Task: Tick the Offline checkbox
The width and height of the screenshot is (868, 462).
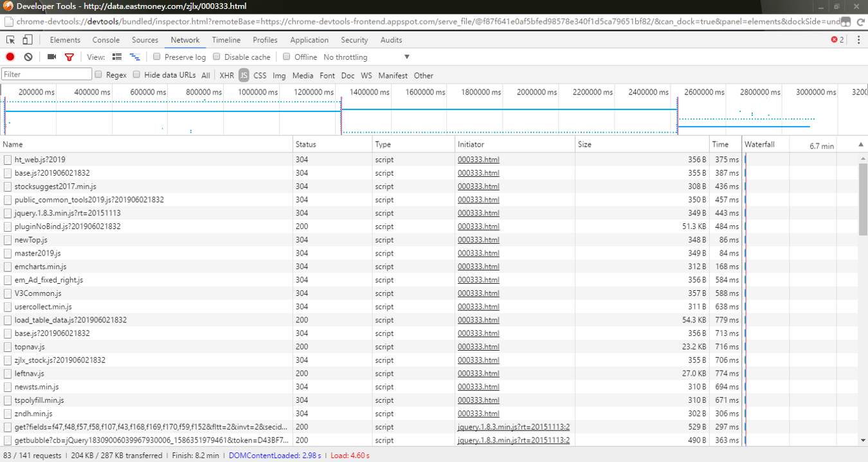Action: click(x=287, y=57)
